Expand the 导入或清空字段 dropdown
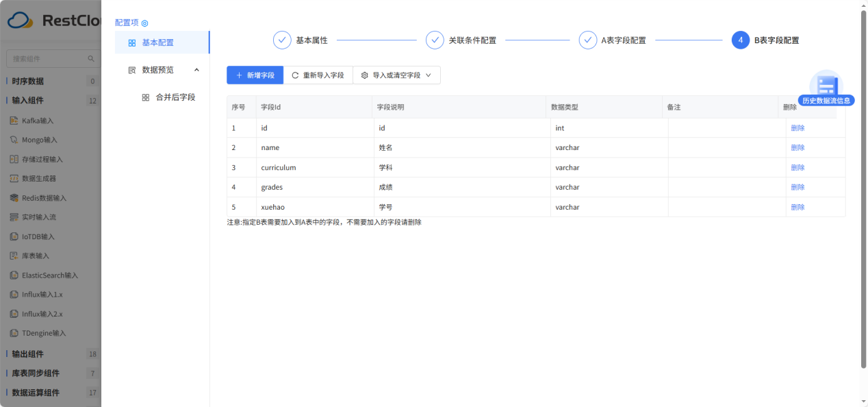Screen dimensions: 868x407 click(x=396, y=75)
